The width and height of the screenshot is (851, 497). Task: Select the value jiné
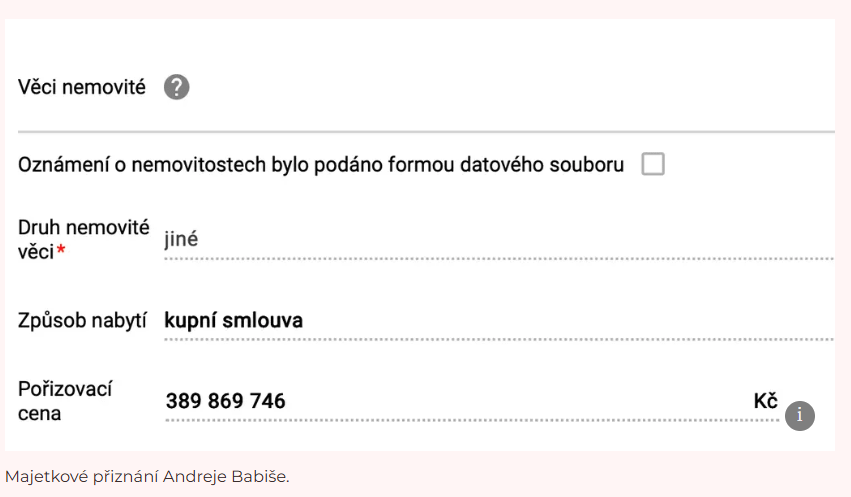(x=181, y=239)
